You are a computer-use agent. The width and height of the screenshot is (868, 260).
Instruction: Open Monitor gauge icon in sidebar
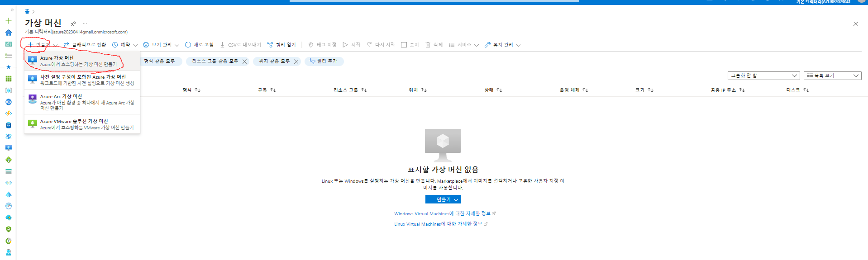[x=8, y=206]
